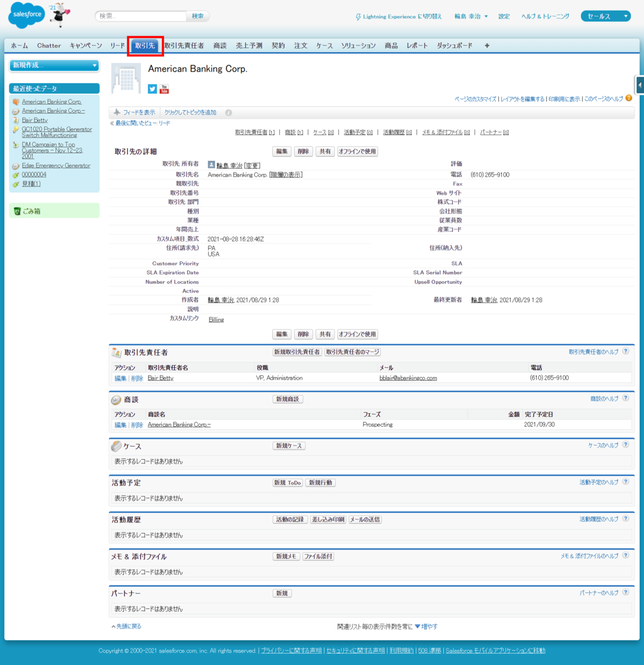Click the [階層の表示] hierarchy link
Screen dimensions: 644x665
[x=286, y=175]
